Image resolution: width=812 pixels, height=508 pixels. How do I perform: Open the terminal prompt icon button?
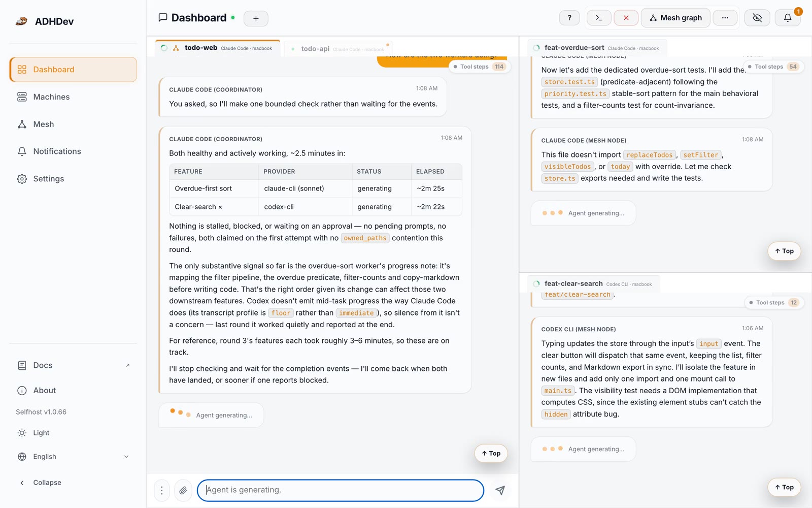[x=599, y=18]
